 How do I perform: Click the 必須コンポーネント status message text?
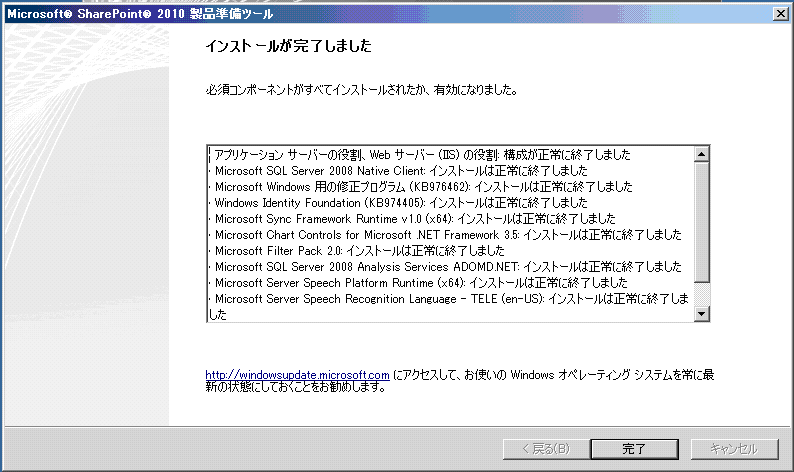[362, 90]
